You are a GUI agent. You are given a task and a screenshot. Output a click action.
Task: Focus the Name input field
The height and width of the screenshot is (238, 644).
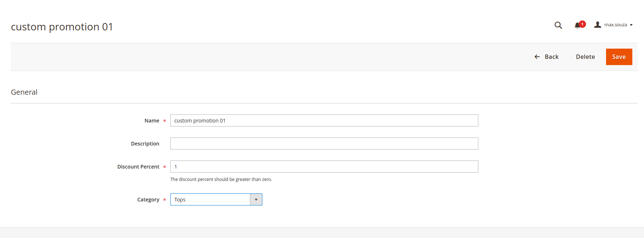(324, 121)
